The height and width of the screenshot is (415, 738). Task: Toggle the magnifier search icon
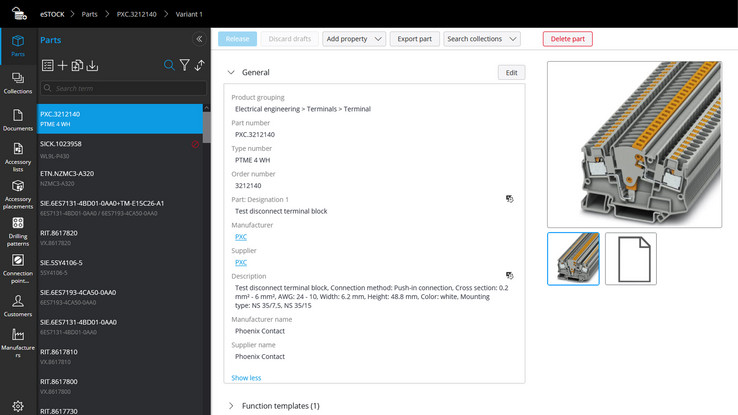(169, 66)
